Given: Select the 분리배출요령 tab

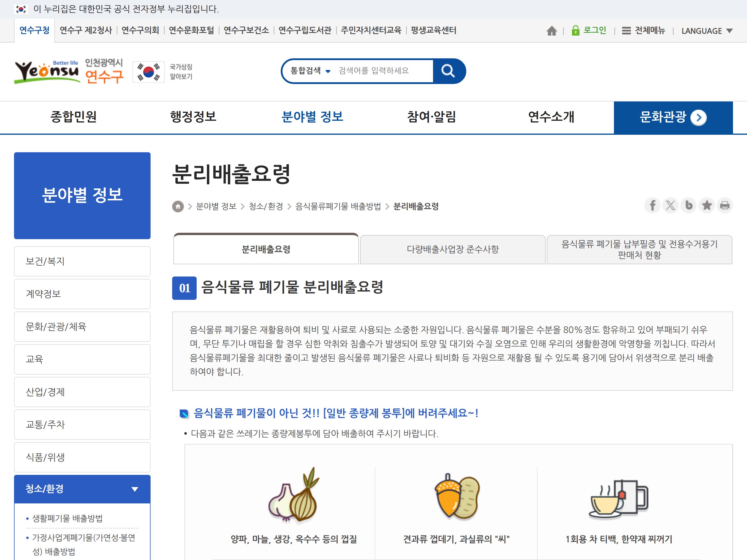Looking at the screenshot, I should (266, 249).
